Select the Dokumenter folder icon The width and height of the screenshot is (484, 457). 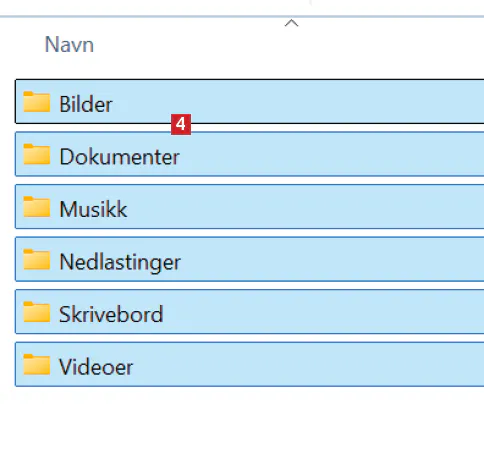click(x=37, y=154)
